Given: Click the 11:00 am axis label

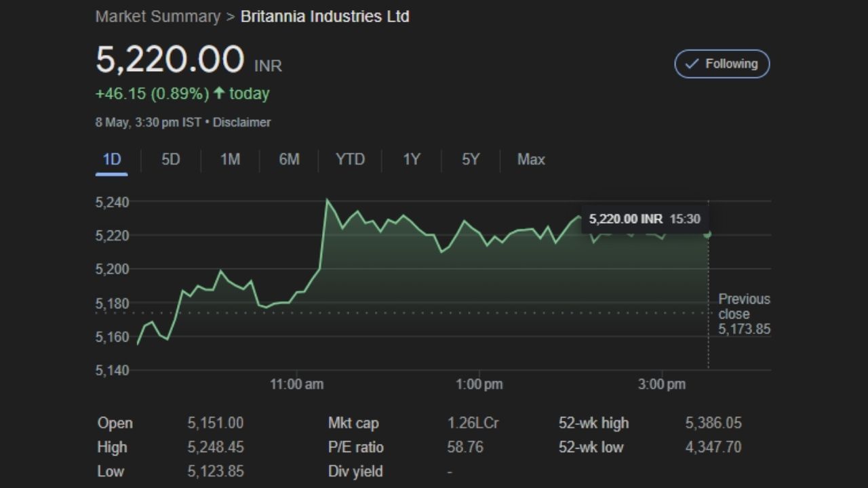Looking at the screenshot, I should tap(296, 384).
